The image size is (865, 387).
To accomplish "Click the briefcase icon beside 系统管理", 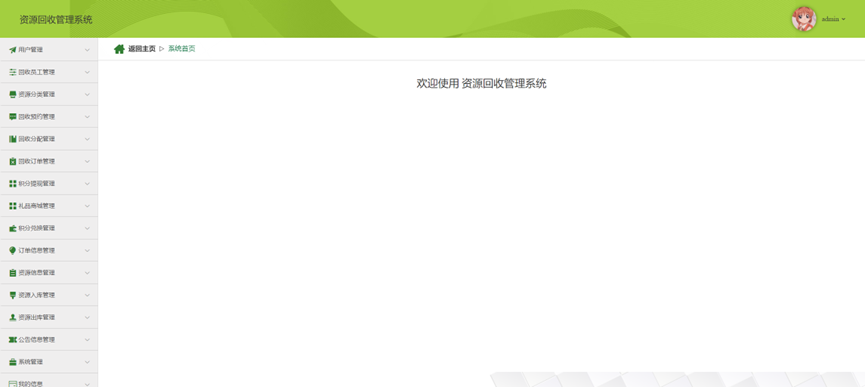I will click(13, 362).
